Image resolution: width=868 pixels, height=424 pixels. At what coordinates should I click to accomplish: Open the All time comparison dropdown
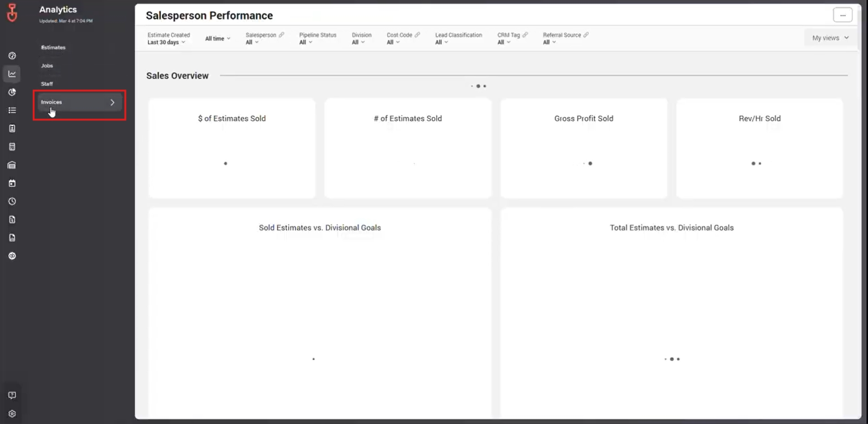coord(218,39)
